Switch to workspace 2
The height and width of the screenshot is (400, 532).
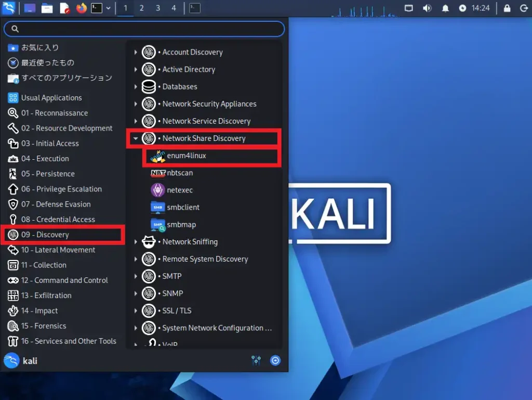coord(141,8)
